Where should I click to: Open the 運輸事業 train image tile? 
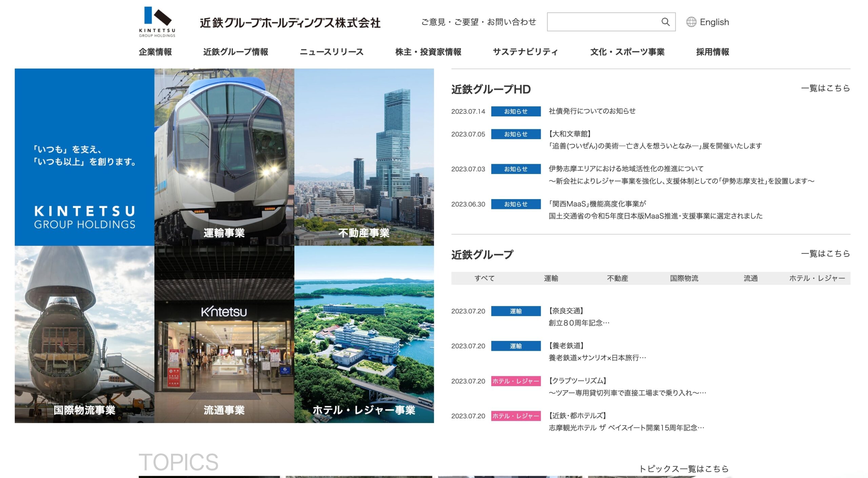(224, 157)
